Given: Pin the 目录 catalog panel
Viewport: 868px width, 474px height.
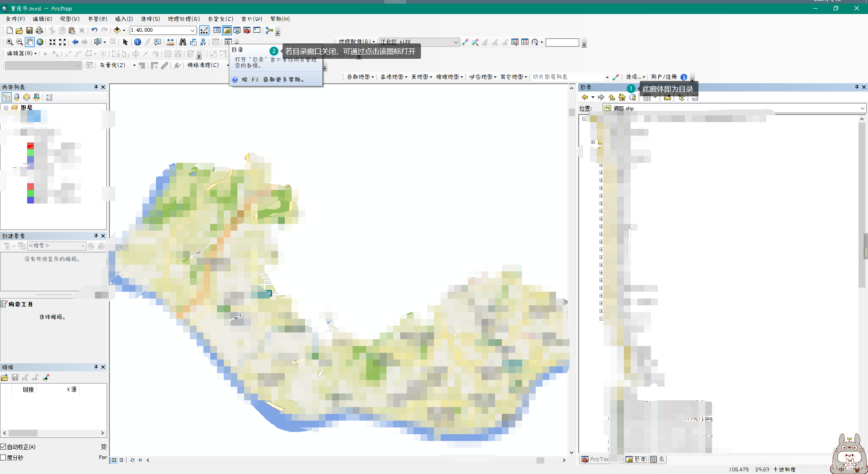Looking at the screenshot, I should [857, 87].
